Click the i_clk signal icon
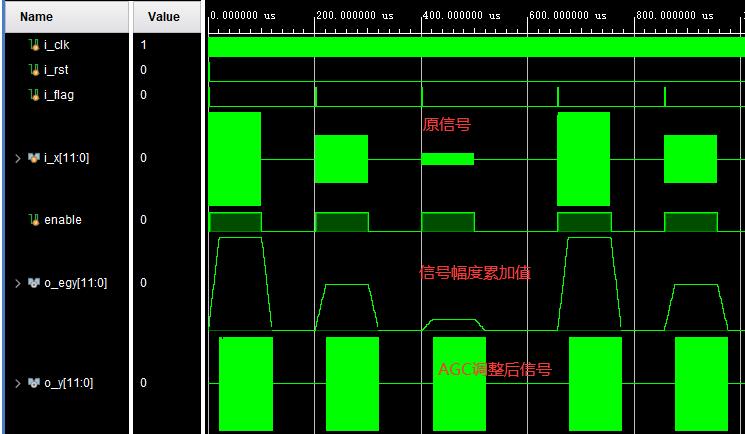Viewport: 745px width, 434px height. point(34,45)
